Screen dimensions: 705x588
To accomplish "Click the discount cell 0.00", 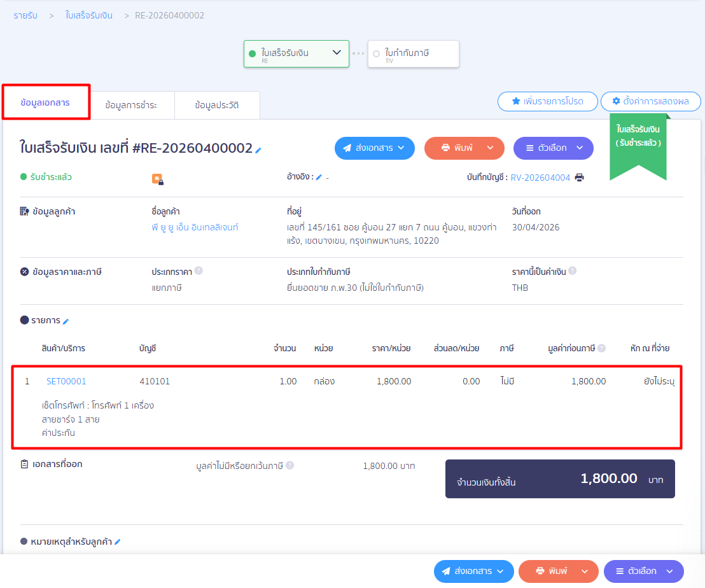I will pyautogui.click(x=471, y=381).
